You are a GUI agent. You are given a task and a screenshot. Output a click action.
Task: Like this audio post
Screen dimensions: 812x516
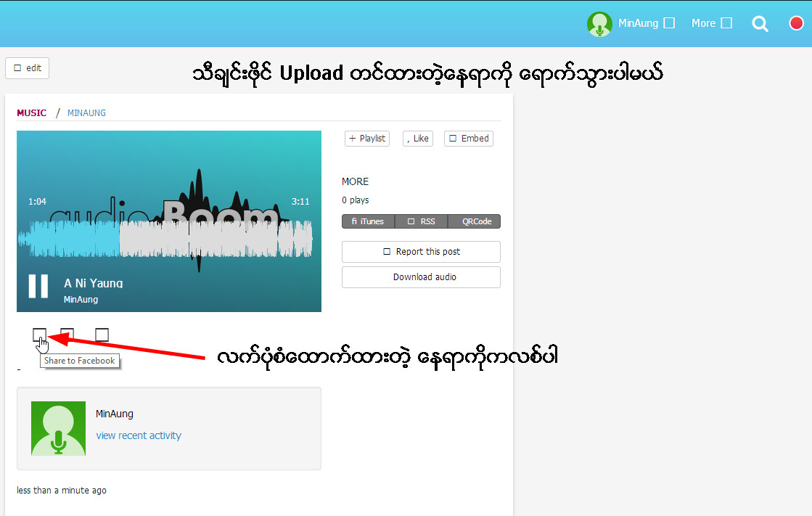pyautogui.click(x=418, y=139)
